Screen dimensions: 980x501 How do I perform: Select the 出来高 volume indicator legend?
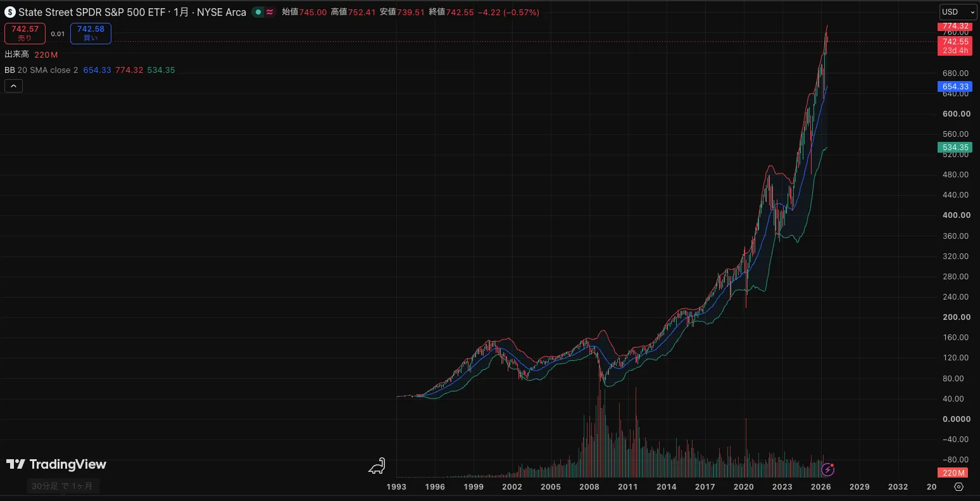(16, 54)
